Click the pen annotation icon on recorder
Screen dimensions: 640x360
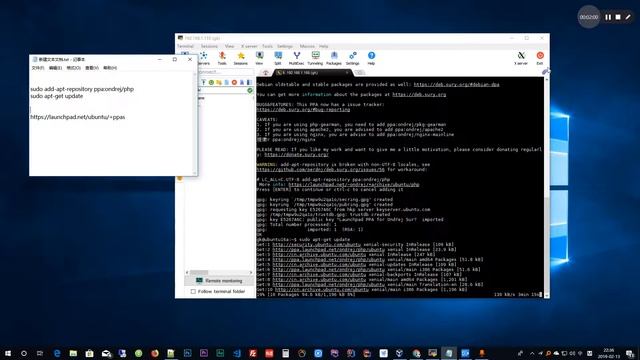628,17
